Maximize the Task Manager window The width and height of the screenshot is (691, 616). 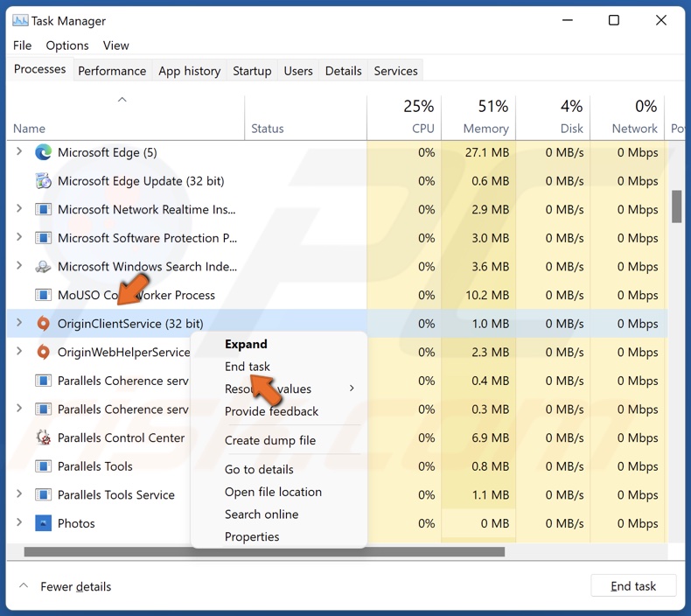point(614,20)
